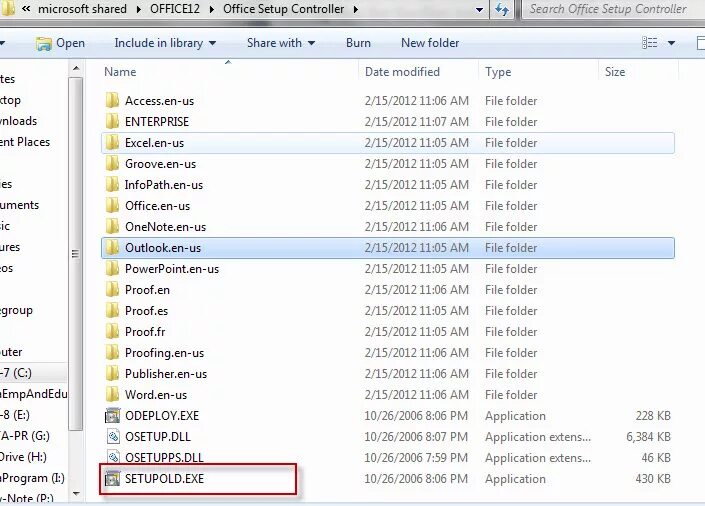Click the Search Office Setup Controller box

(x=613, y=9)
